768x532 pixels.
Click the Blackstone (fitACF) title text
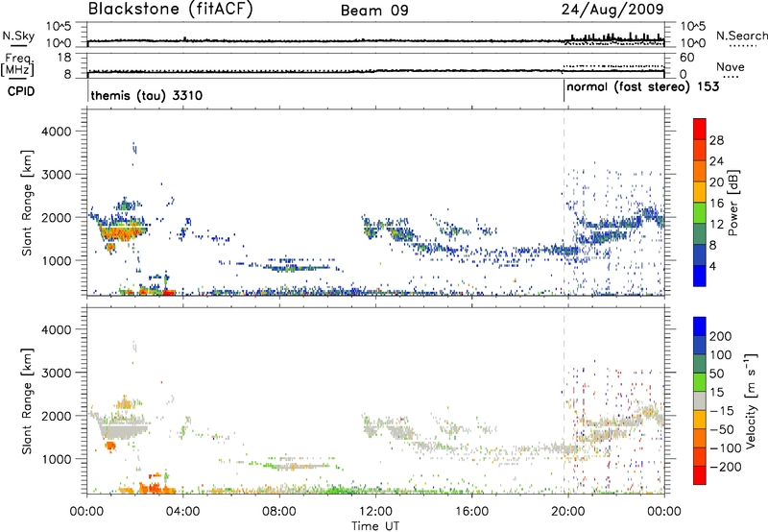[171, 9]
